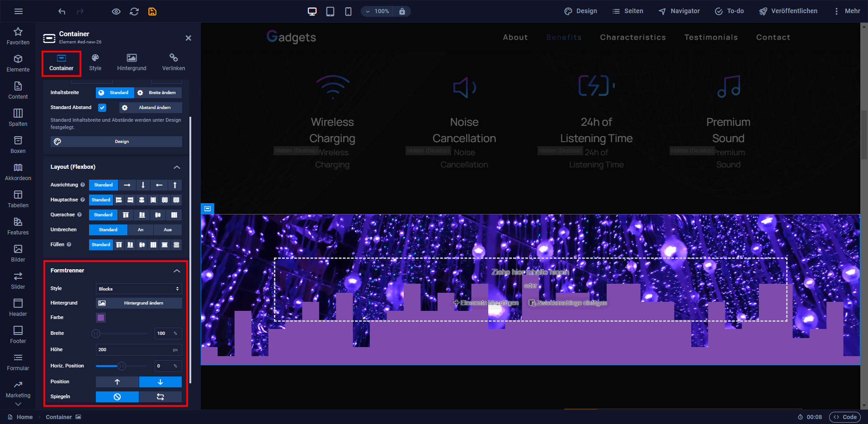Set Inhaltsbreite to Standard

point(115,93)
